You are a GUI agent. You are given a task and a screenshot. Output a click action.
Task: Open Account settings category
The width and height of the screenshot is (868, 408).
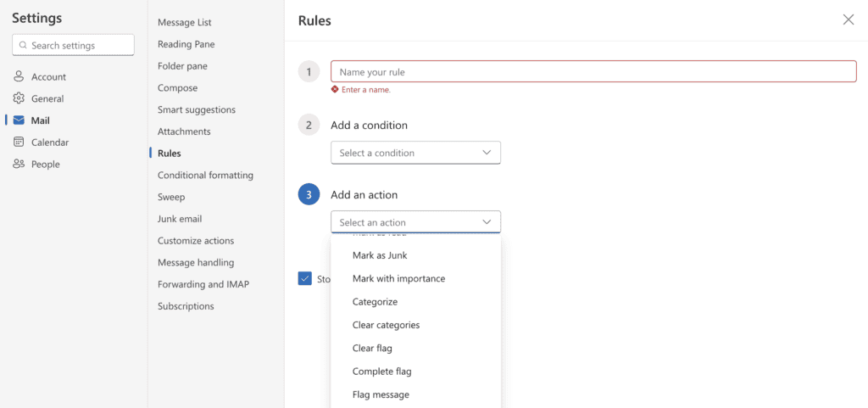tap(48, 77)
